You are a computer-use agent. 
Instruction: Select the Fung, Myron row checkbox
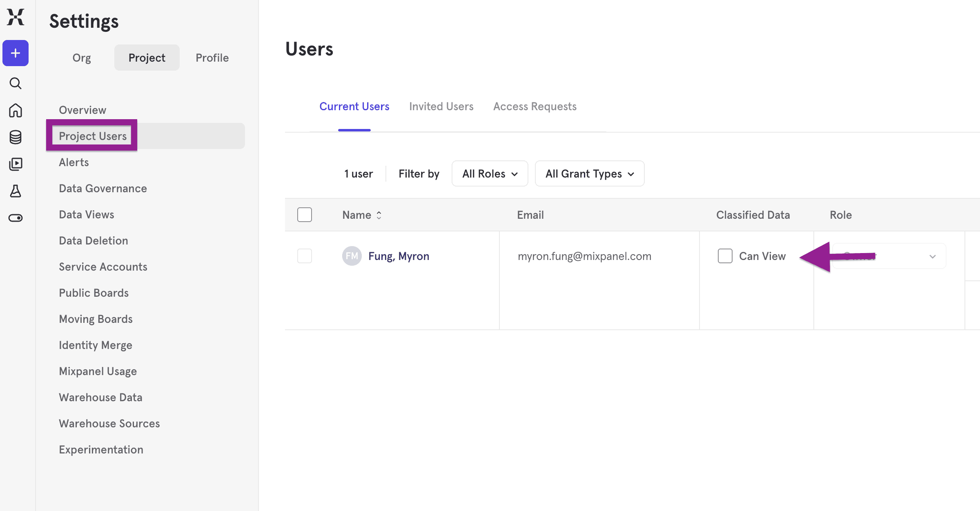(305, 256)
